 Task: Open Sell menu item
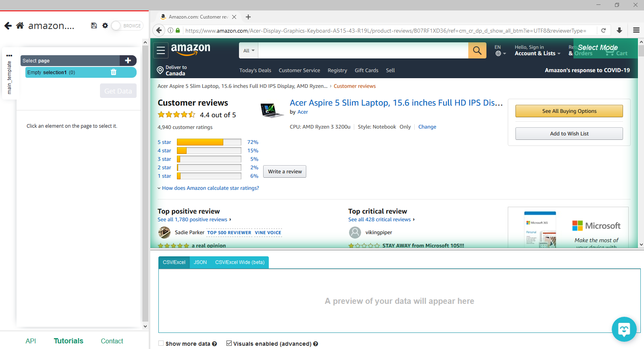coord(390,70)
